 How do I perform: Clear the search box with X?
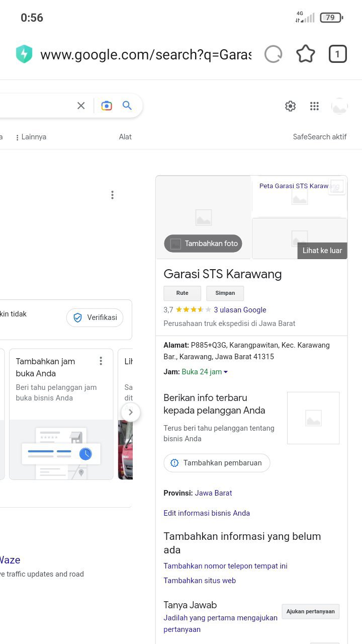pos(81,106)
